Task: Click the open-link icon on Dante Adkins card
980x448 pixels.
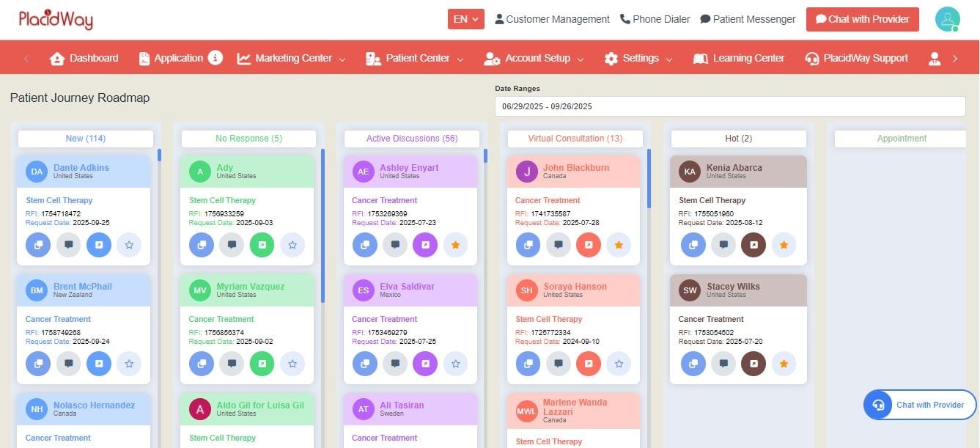Action: [99, 245]
